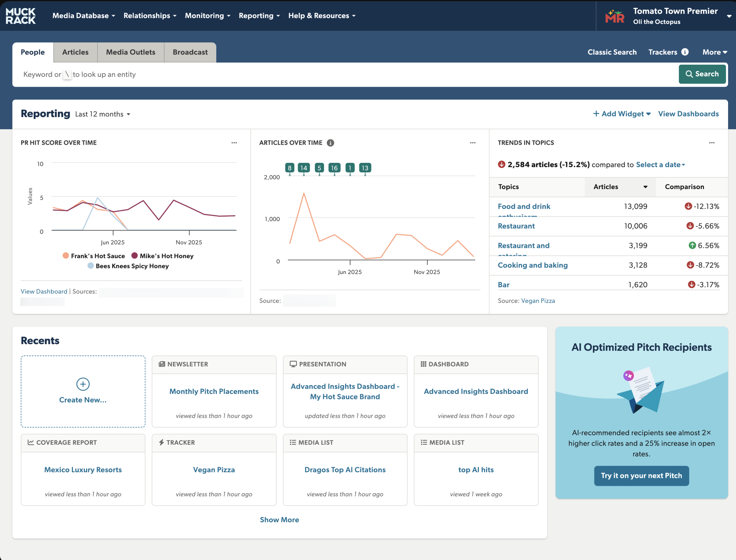Click the Create New plus icon
This screenshot has width=736, height=560.
[x=83, y=384]
